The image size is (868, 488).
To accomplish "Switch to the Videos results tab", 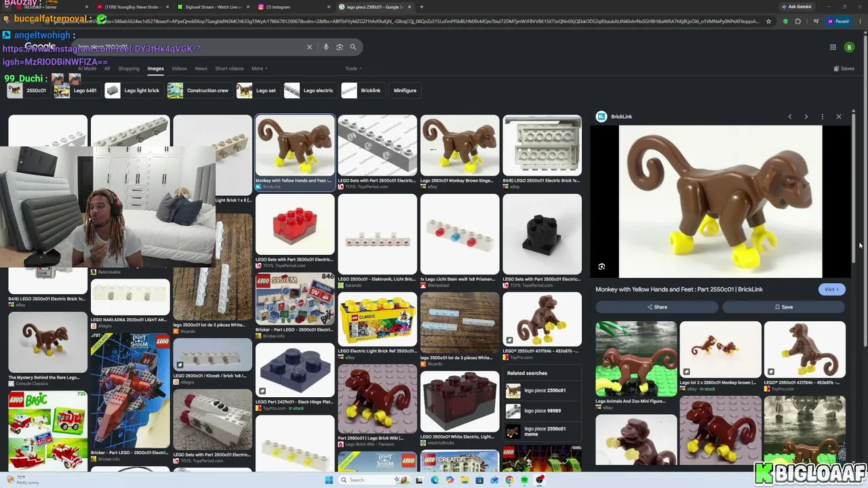I will [179, 68].
